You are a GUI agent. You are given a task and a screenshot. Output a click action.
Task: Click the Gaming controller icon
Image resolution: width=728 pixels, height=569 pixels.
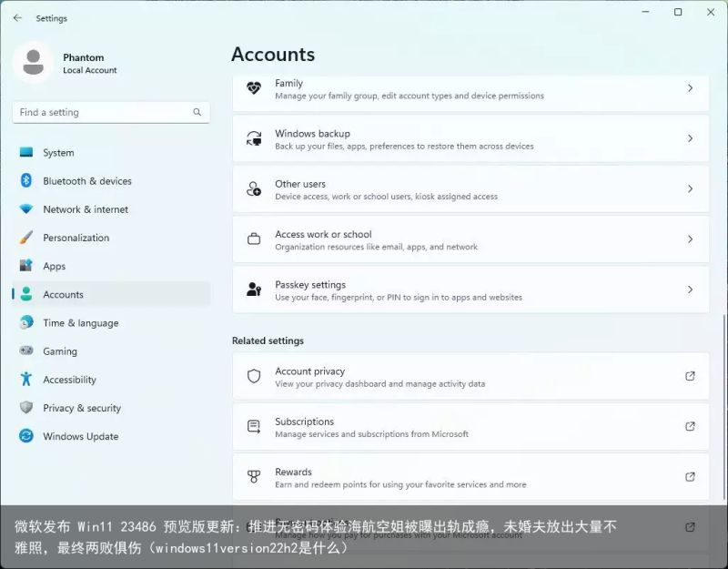[x=26, y=351]
